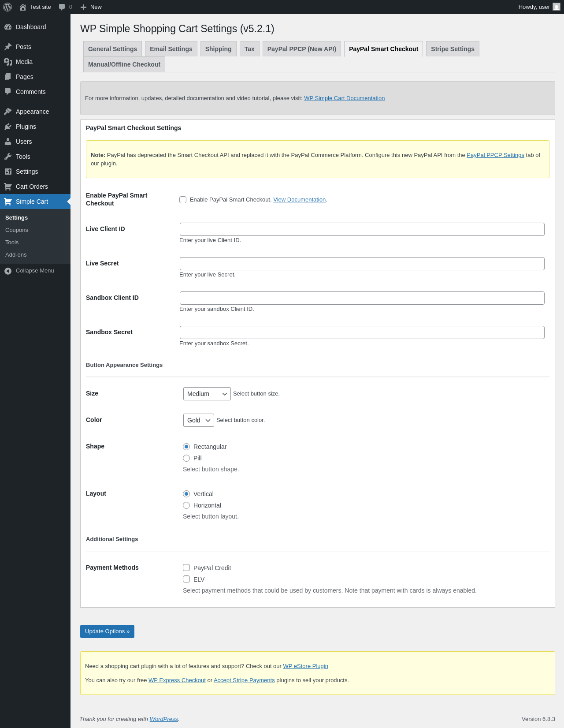564x728 pixels.
Task: Open the Coupons submenu item
Action: (x=17, y=230)
